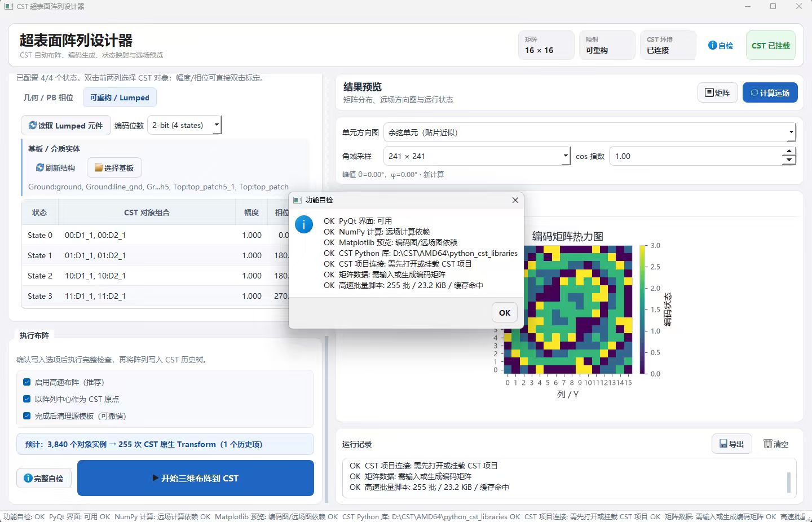Click the CST 环境 已连接 status card
The width and height of the screenshot is (812, 522).
(668, 45)
